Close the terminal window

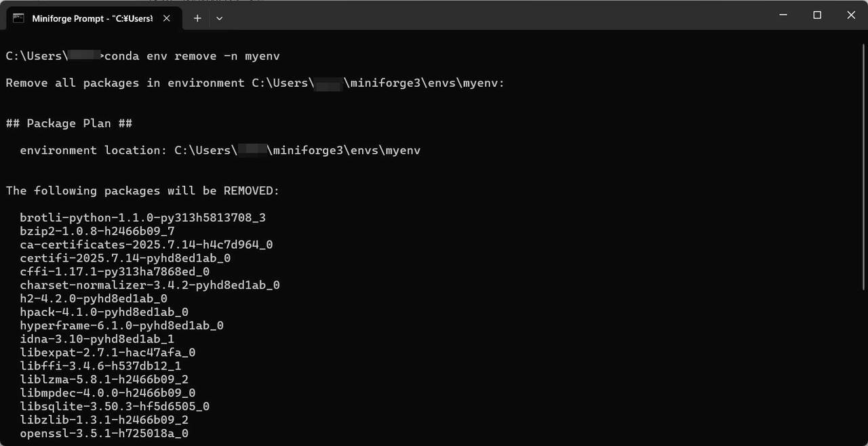point(851,15)
